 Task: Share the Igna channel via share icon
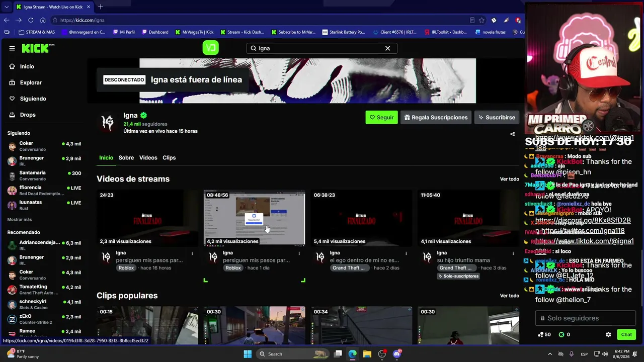point(513,134)
